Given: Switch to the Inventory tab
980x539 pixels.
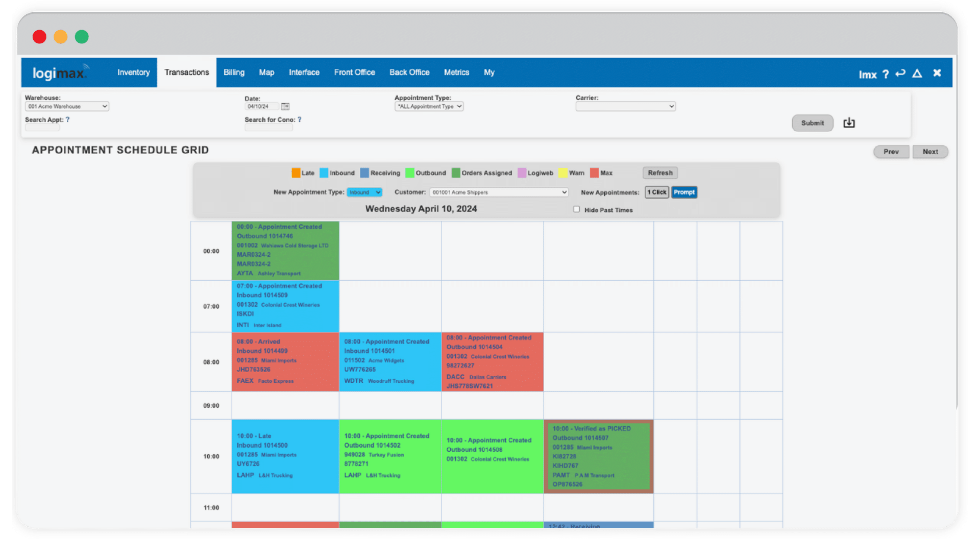Looking at the screenshot, I should click(133, 72).
